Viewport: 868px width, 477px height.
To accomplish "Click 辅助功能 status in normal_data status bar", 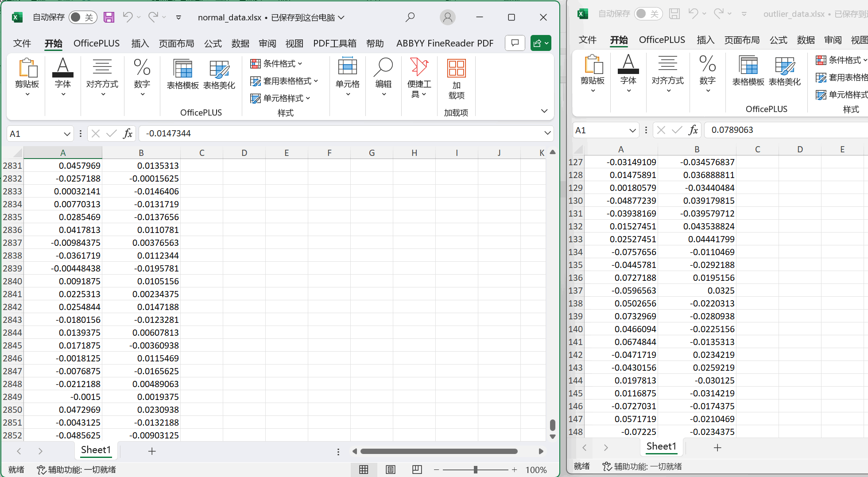I will coord(76,469).
